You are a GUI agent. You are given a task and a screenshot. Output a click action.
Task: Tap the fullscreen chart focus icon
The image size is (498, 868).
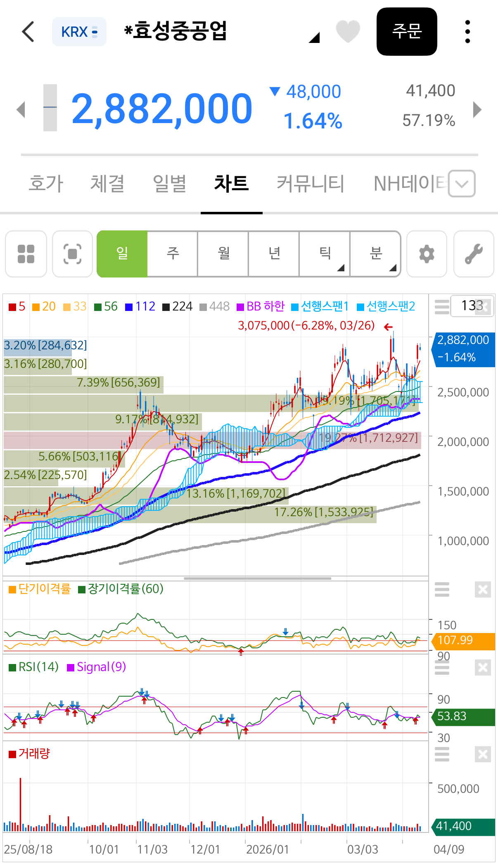[73, 254]
